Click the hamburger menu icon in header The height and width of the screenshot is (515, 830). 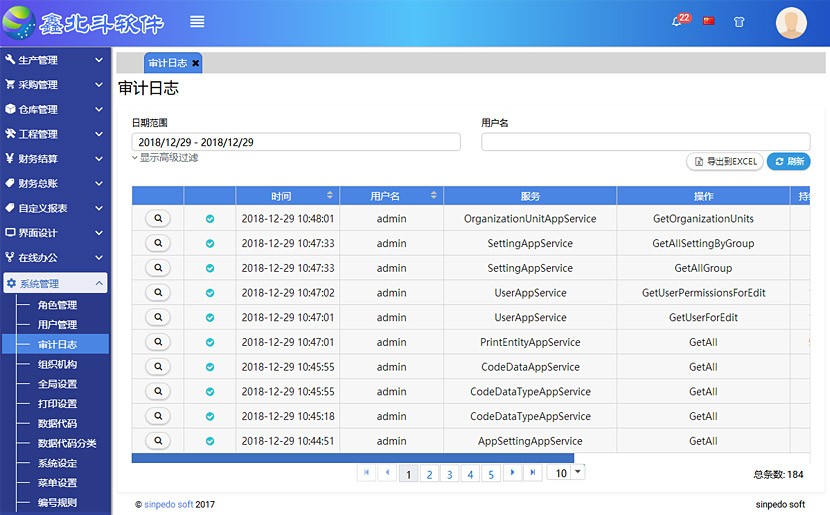point(197,22)
